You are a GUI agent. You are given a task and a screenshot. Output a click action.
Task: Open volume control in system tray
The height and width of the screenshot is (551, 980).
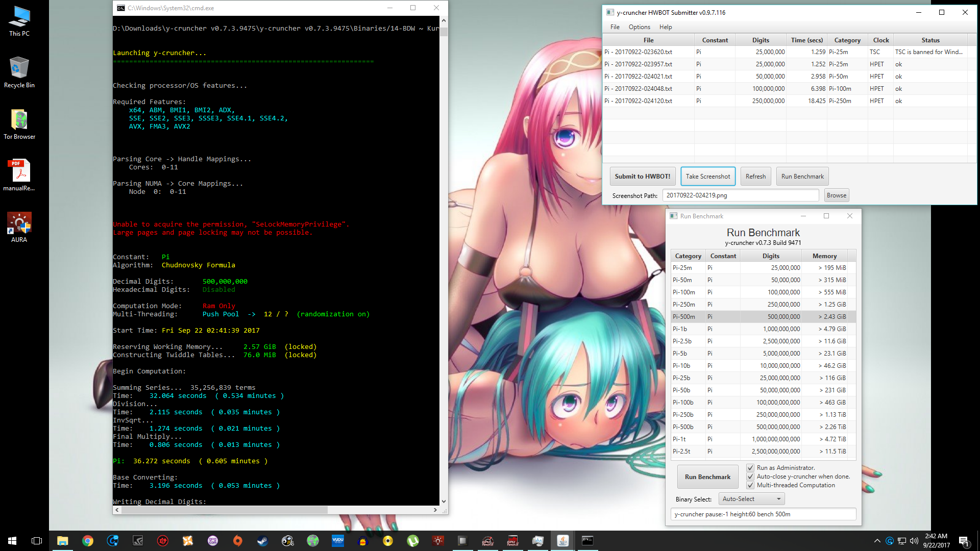click(914, 541)
